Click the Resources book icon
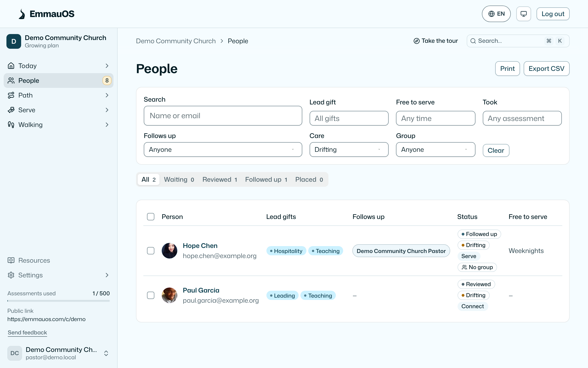588x368 pixels. (11, 260)
